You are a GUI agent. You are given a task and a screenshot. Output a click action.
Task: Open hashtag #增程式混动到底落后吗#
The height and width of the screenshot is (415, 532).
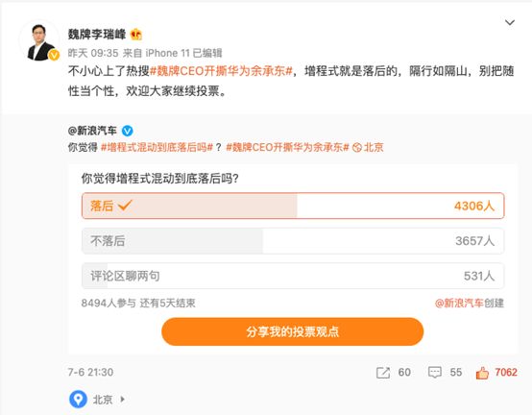[157, 148]
